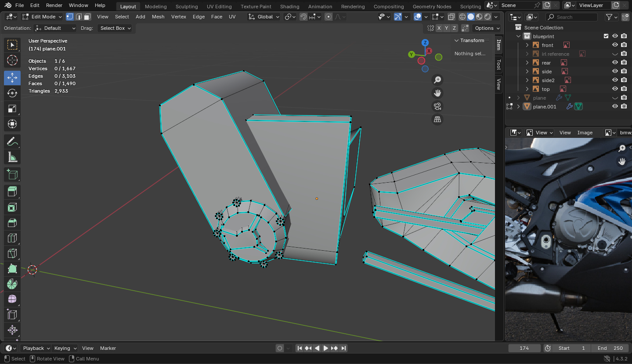Open the Tool tab in the sidebar
632x364 pixels.
point(498,65)
